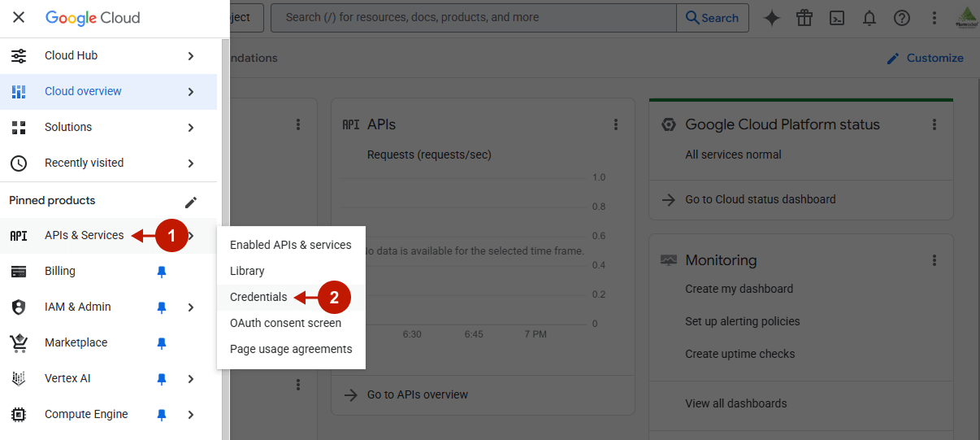This screenshot has height=440, width=980.
Task: Open top bar three-dot settings menu
Action: pos(934,18)
